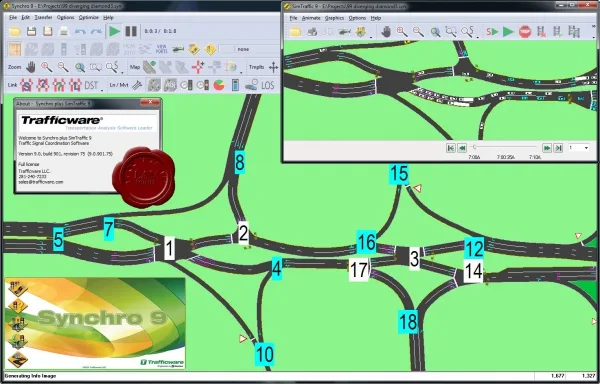
Task: Select the pan hand tool in Synchro Zoom toolbar
Action: coord(31,67)
